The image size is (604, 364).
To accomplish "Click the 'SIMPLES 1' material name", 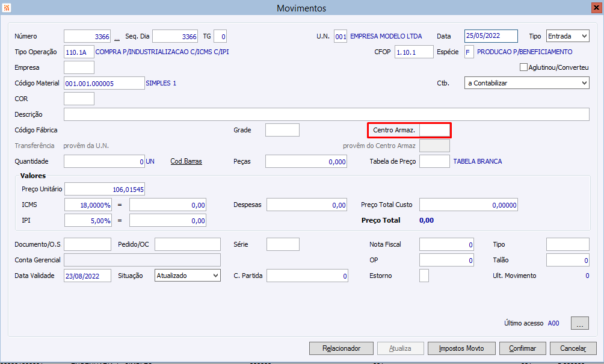I will click(161, 83).
